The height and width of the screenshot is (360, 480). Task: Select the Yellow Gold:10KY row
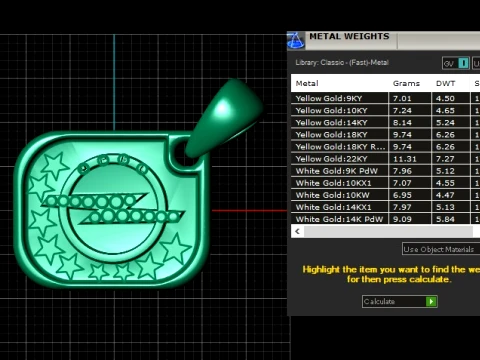pos(385,110)
